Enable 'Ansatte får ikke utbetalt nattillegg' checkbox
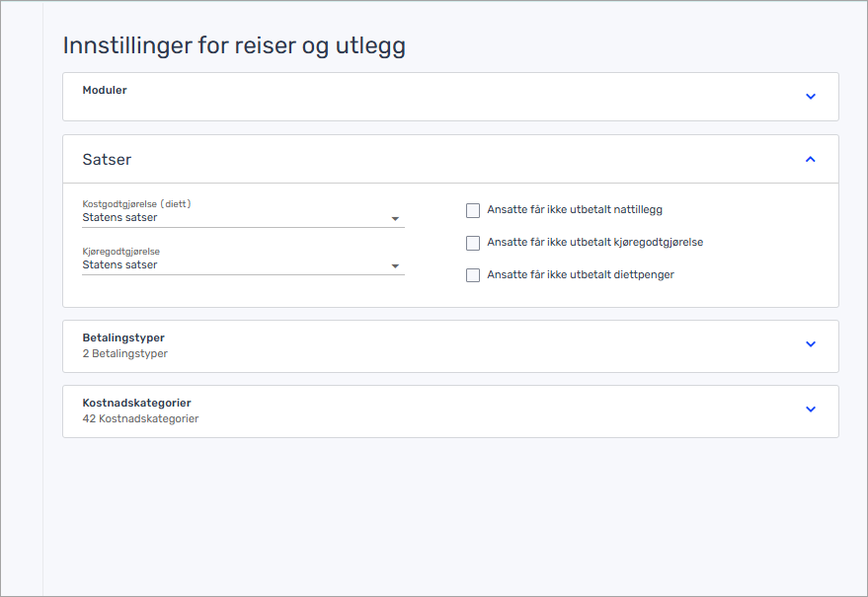The image size is (868, 597). click(x=473, y=210)
